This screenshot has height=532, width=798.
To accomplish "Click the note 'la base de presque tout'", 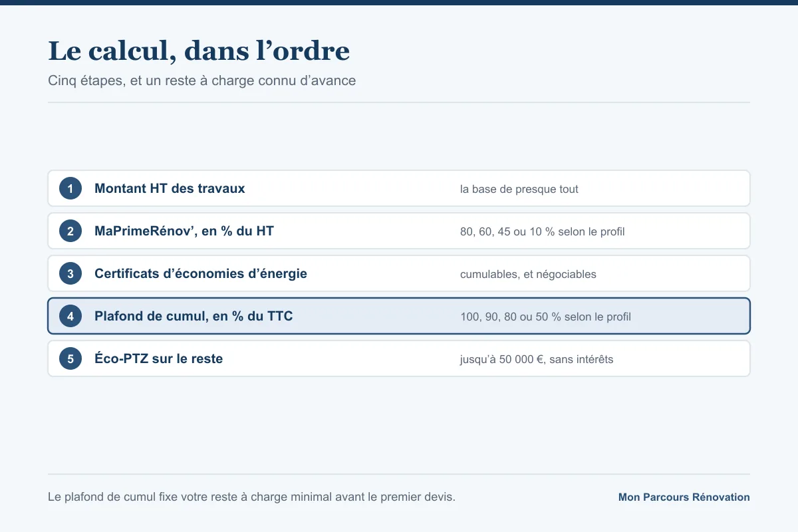I will tap(519, 190).
